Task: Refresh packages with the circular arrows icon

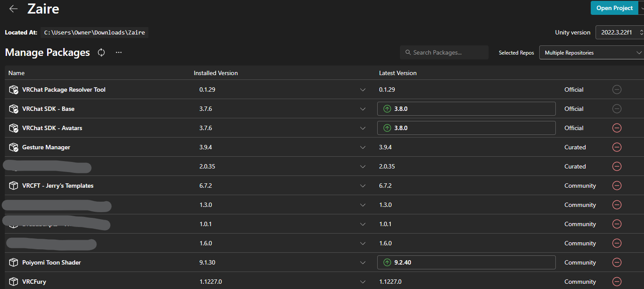Action: 101,52
